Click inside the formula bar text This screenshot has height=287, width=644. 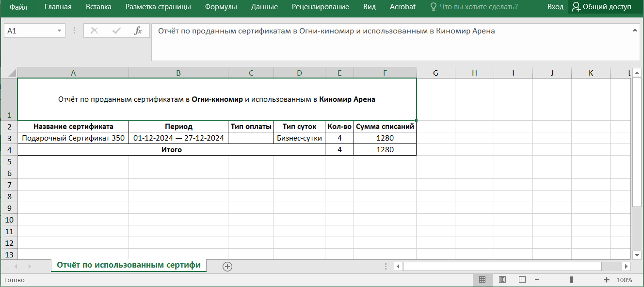390,42
